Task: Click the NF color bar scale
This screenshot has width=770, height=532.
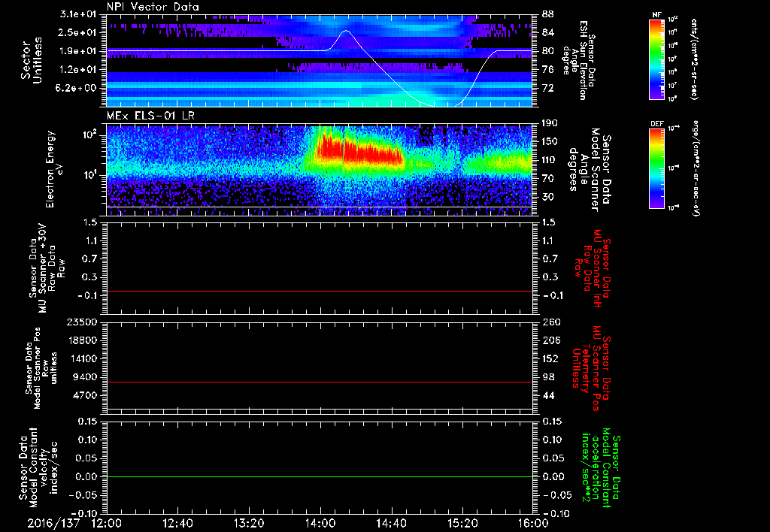Action: point(657,59)
